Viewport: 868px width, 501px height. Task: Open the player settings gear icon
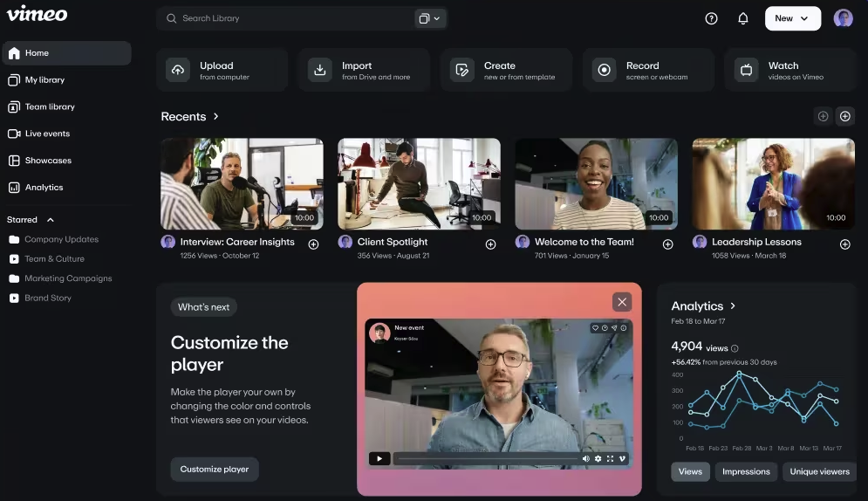pyautogui.click(x=598, y=458)
